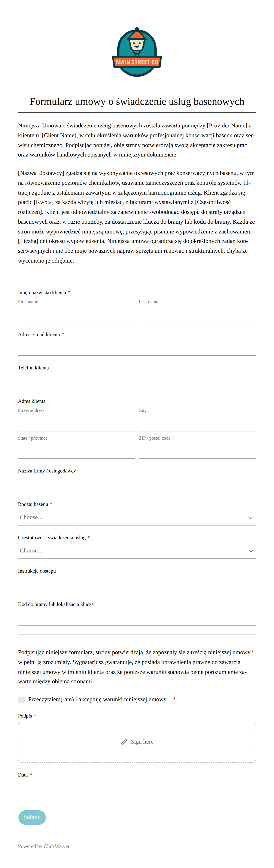Image resolution: width=274 pixels, height=868 pixels.
Task: Click the Sign here signature area
Action: tap(137, 742)
